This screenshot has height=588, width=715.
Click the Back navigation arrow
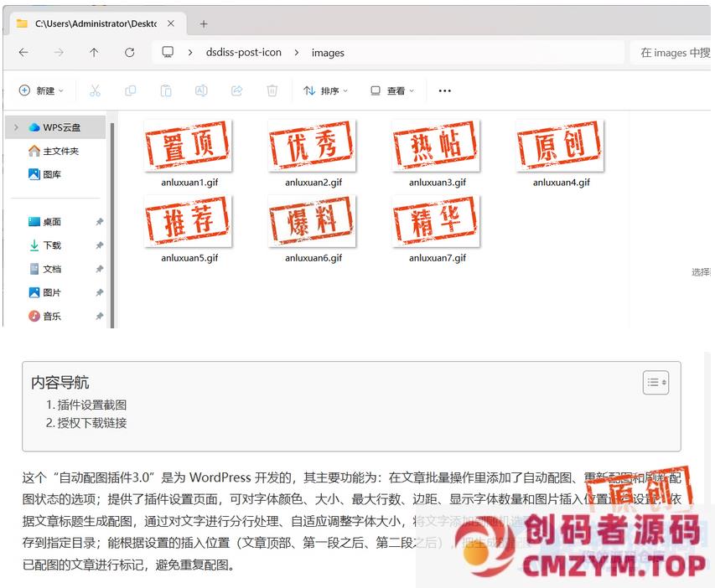tap(23, 52)
